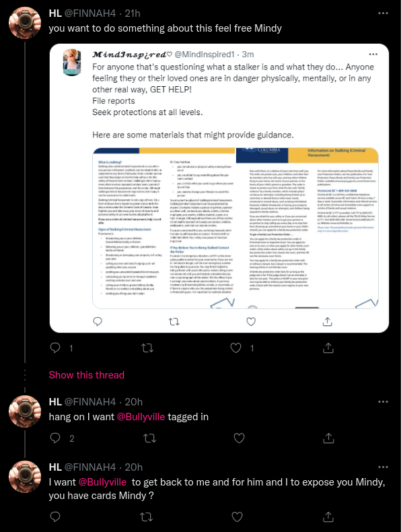Image resolution: width=401 pixels, height=532 pixels.
Task: Reply to the 'expose you Mindy' tweet
Action: pos(55,517)
